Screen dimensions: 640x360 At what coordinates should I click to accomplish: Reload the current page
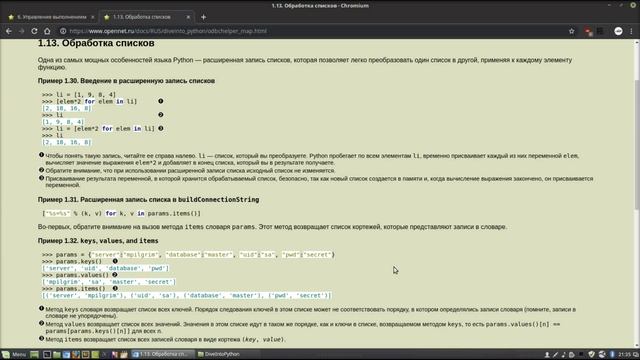(x=34, y=31)
